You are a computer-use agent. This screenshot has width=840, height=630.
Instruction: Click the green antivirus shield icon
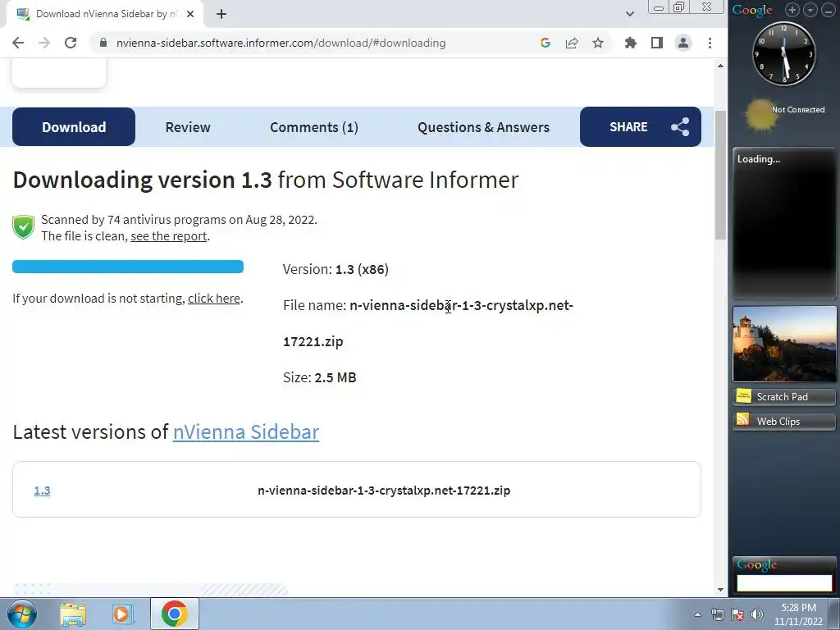tap(24, 226)
